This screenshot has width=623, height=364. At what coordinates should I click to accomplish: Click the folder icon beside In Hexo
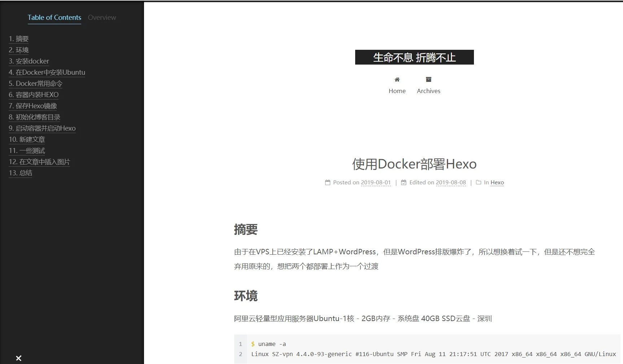[479, 183]
